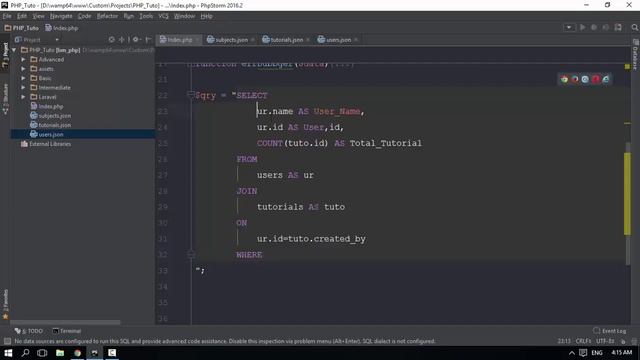Click CRLF line separator in status bar
This screenshot has width=640, height=360.
583,341
